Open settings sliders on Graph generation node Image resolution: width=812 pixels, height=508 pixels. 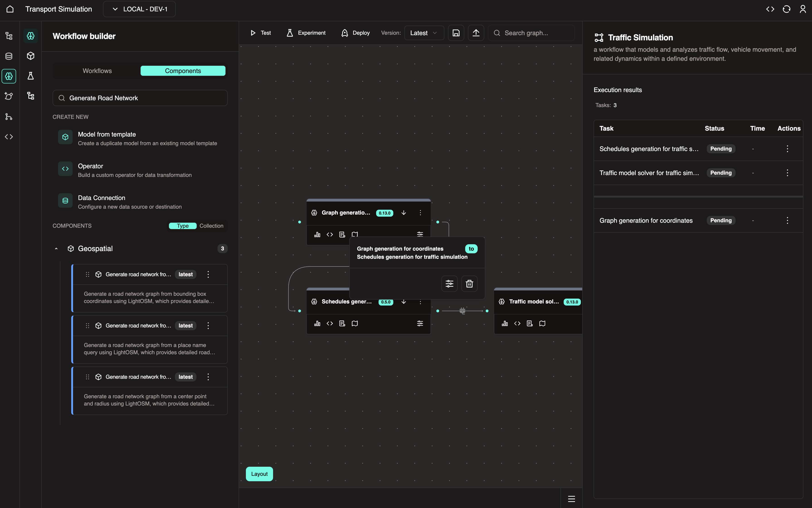420,234
